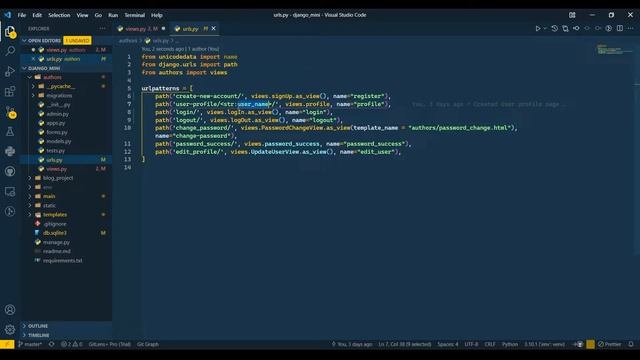Open the Manage gear icon
640x360 pixels.
point(10,329)
